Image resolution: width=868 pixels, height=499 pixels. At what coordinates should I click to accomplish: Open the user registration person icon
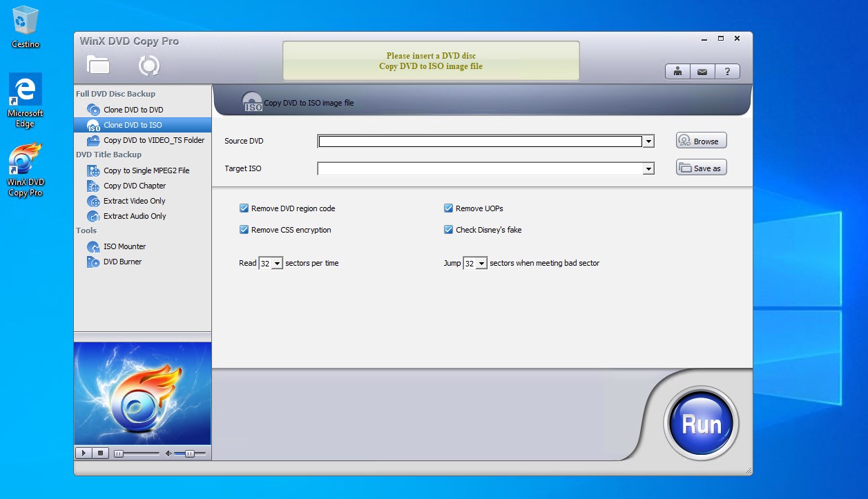click(677, 71)
